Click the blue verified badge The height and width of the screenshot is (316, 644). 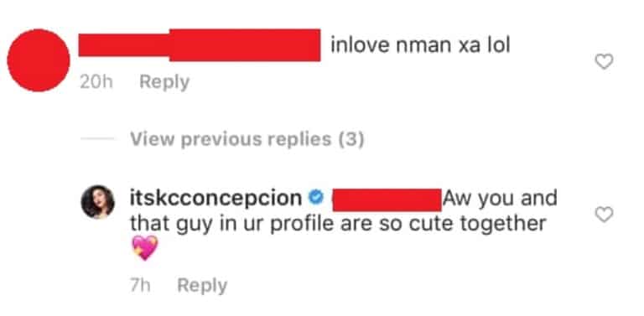coord(315,199)
